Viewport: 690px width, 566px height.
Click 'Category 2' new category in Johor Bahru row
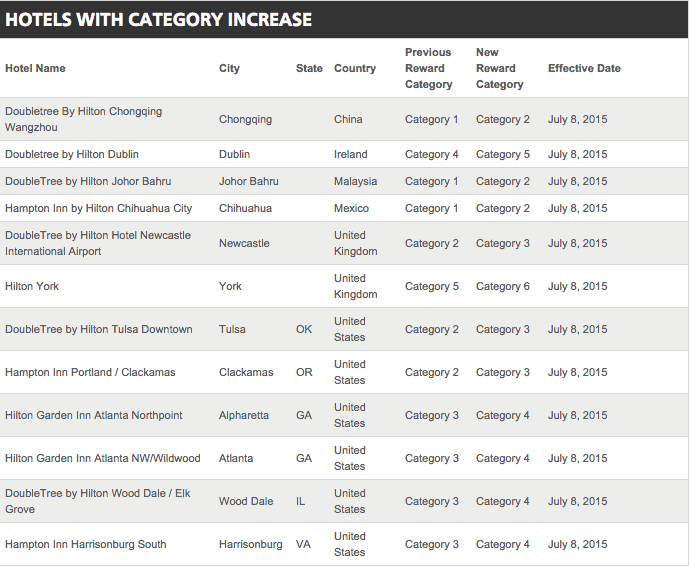503,181
